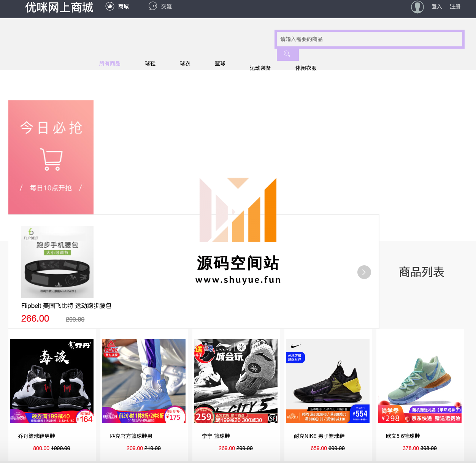Image resolution: width=476 pixels, height=463 pixels.
Task: Open the 今日必抢 daily deals banner
Action: (51, 157)
